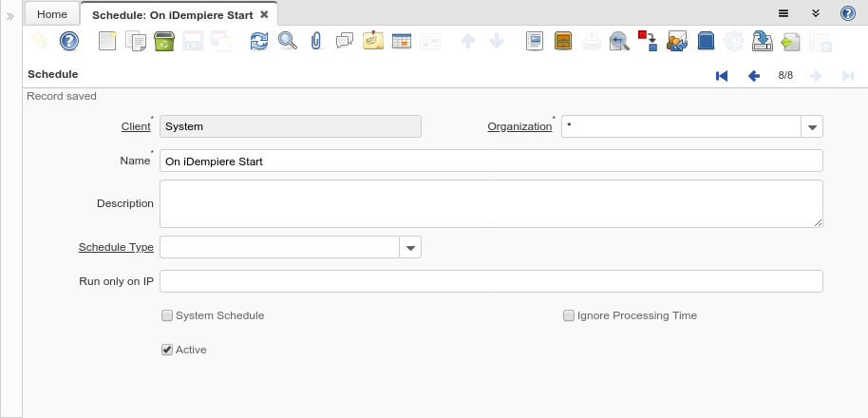868x418 pixels.
Task: Click the grayed-out Undo icon
Action: 39,41
